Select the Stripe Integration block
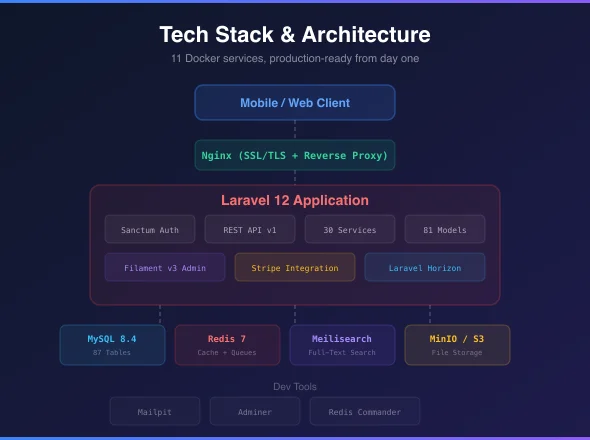Image resolution: width=590 pixels, height=440 pixels. (295, 267)
